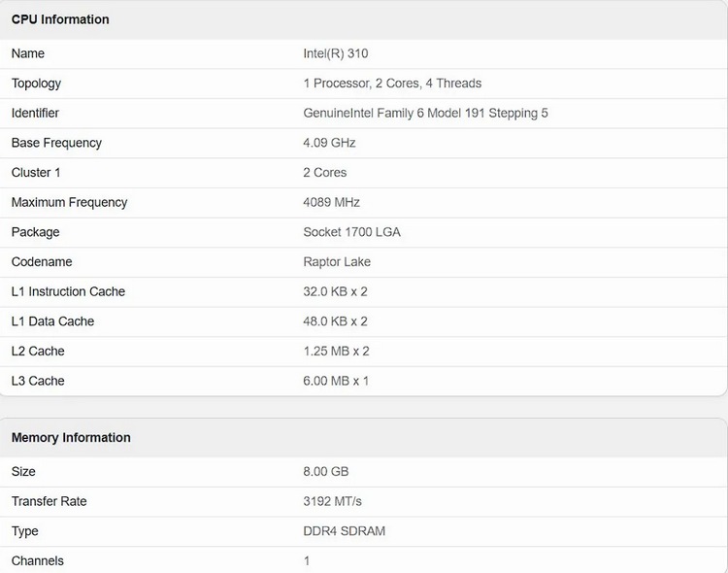Click the Transfer Rate row label
The width and height of the screenshot is (728, 573).
[x=49, y=501]
